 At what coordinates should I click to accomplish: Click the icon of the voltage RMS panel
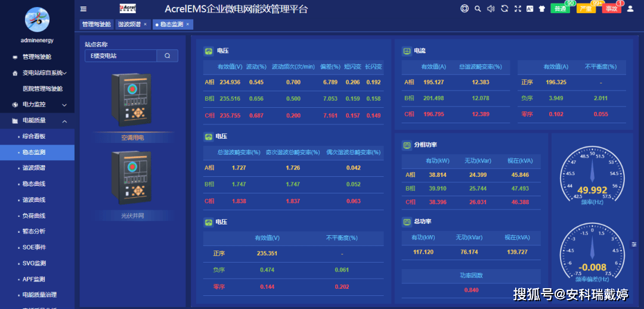click(209, 51)
